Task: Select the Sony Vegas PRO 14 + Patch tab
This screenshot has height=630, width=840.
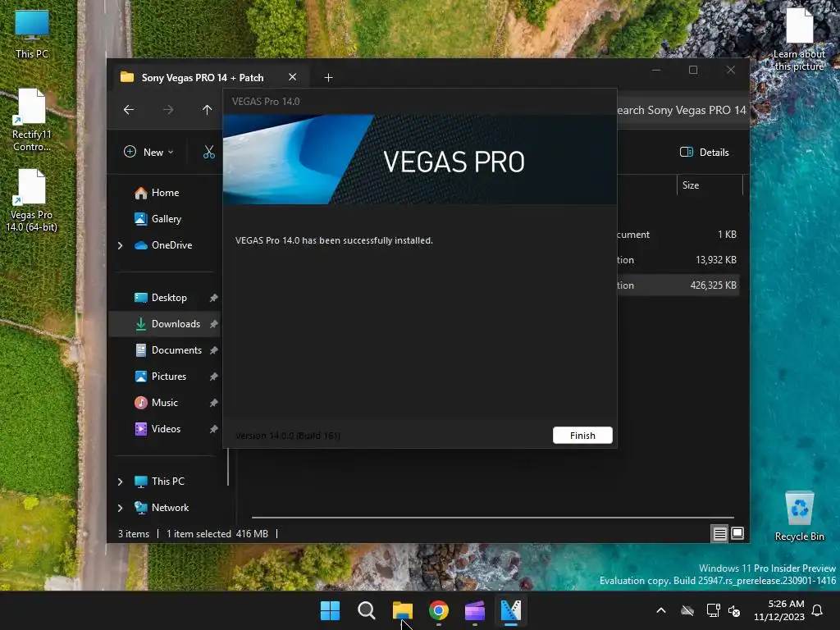Action: 203,78
